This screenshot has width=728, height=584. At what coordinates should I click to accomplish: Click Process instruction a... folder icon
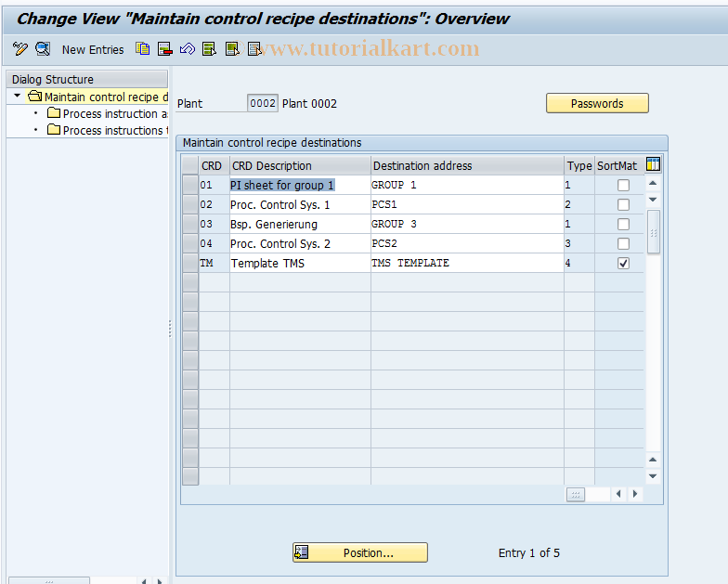click(x=54, y=113)
